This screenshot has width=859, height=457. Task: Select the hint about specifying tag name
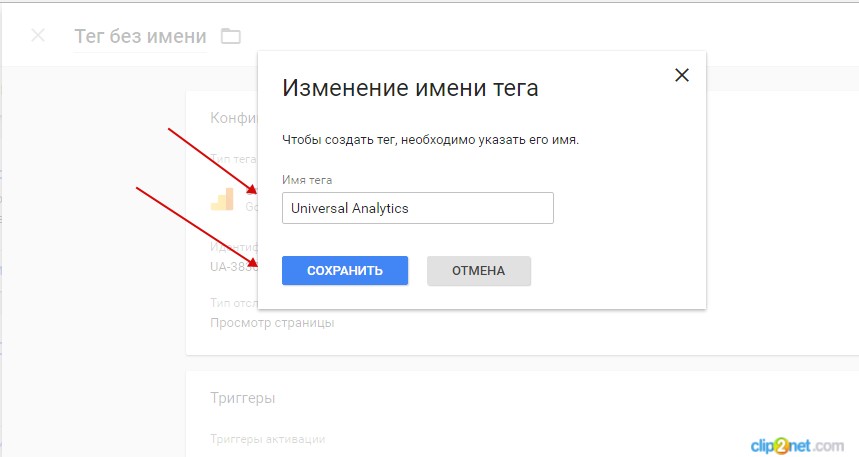click(430, 140)
